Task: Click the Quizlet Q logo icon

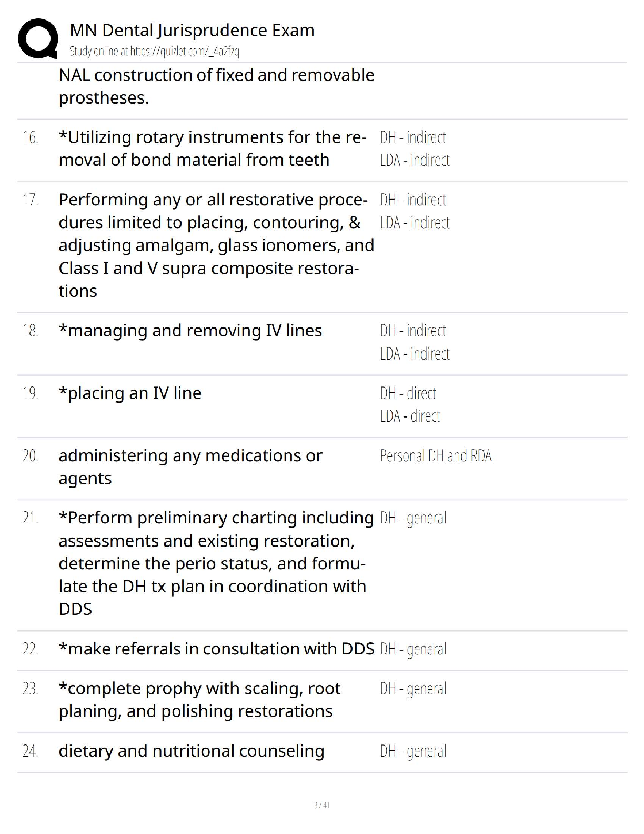Action: click(x=38, y=39)
